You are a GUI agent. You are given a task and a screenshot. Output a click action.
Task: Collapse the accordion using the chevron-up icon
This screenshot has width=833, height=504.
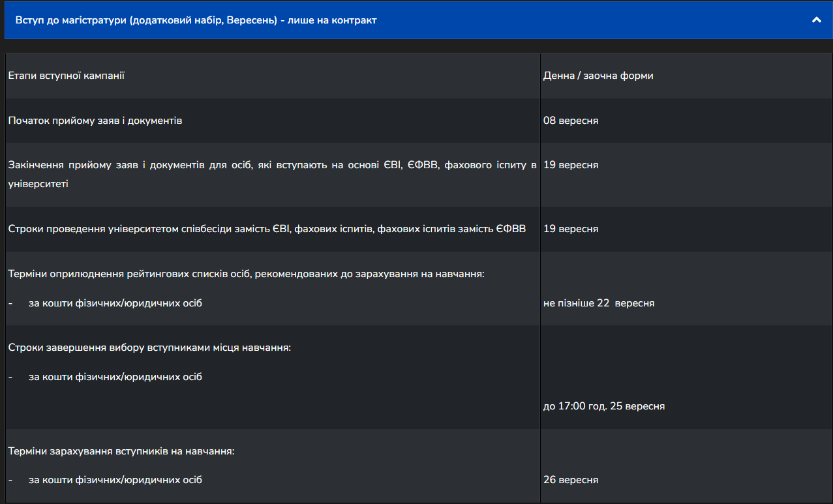(816, 20)
